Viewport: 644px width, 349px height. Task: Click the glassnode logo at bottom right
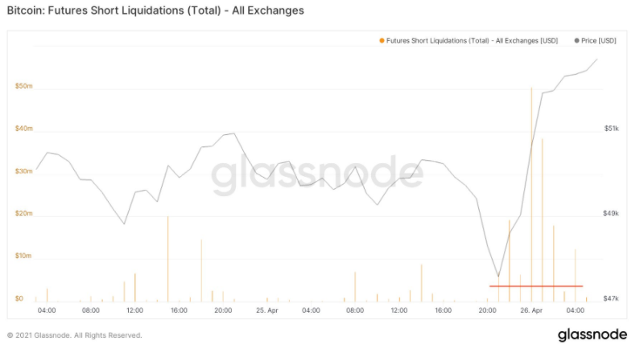pyautogui.click(x=594, y=335)
